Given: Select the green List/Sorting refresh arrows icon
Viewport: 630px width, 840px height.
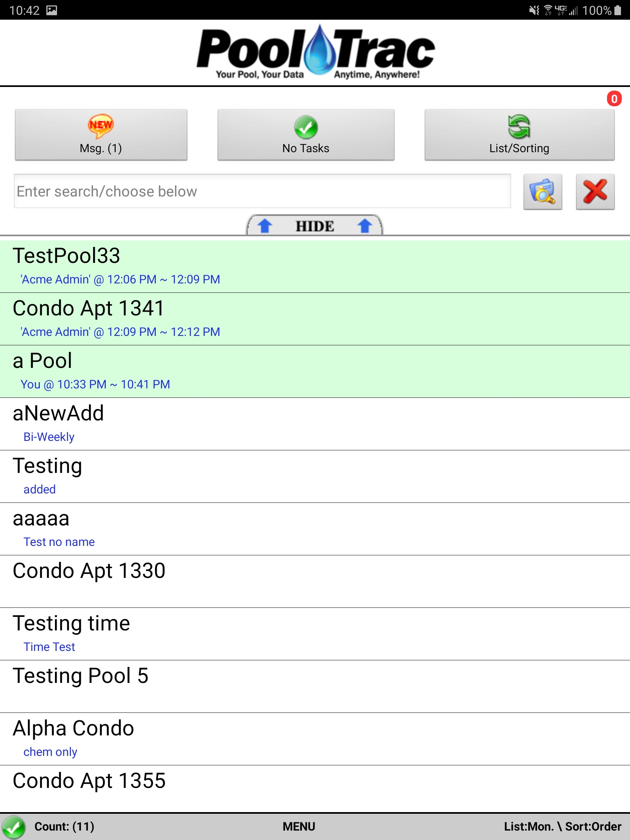Looking at the screenshot, I should pos(519,127).
